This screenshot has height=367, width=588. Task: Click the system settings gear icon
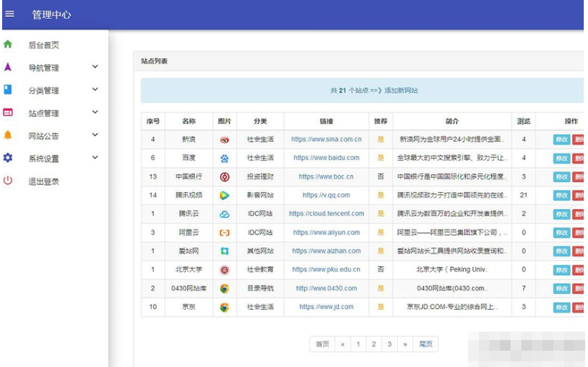click(8, 158)
